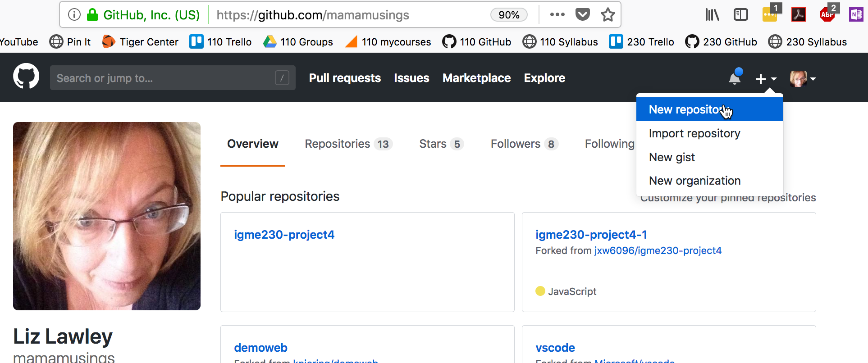Click the Adobe Acrobat extension icon
The image size is (868, 363).
point(799,15)
